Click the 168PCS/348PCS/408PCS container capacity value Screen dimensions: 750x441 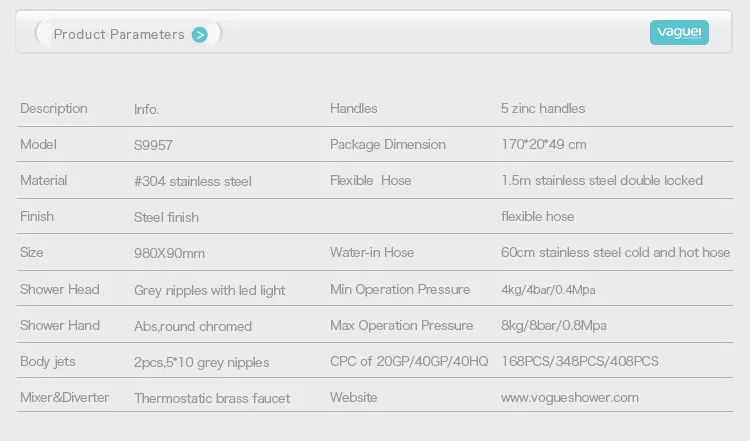[580, 361]
